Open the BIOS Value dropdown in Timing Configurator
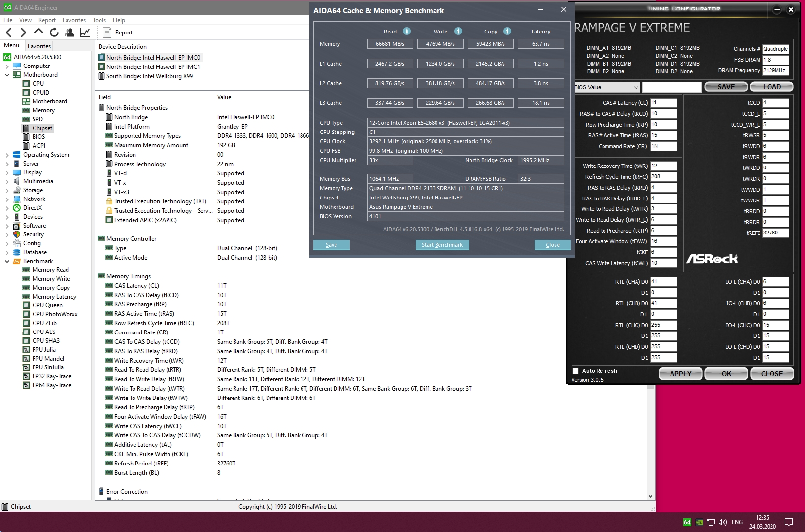Viewport: 805px width, 532px height. coord(607,87)
